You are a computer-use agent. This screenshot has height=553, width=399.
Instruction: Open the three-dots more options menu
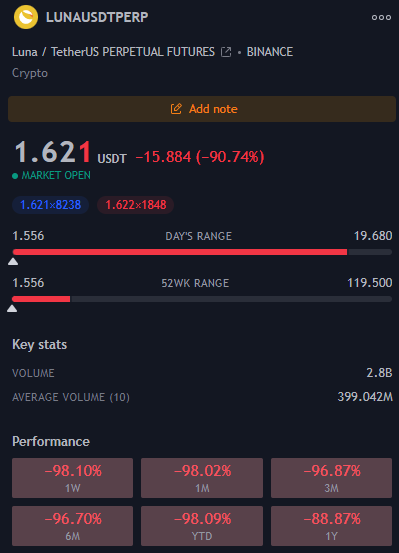coord(381,17)
